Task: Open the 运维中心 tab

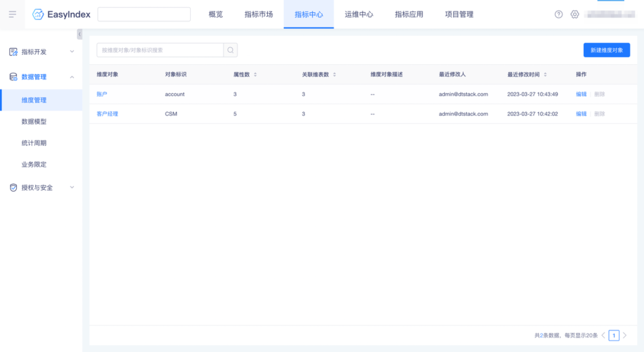Action: pos(359,14)
